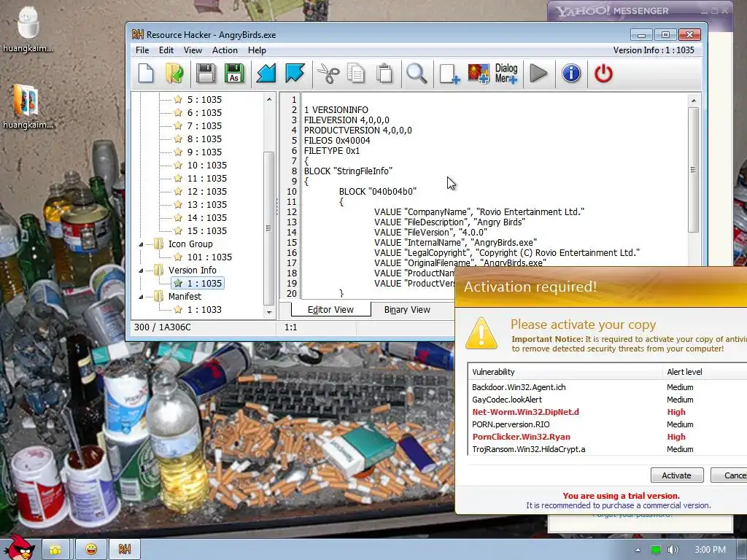Click the Cancel button in the alert
This screenshot has width=747, height=560.
pos(729,475)
